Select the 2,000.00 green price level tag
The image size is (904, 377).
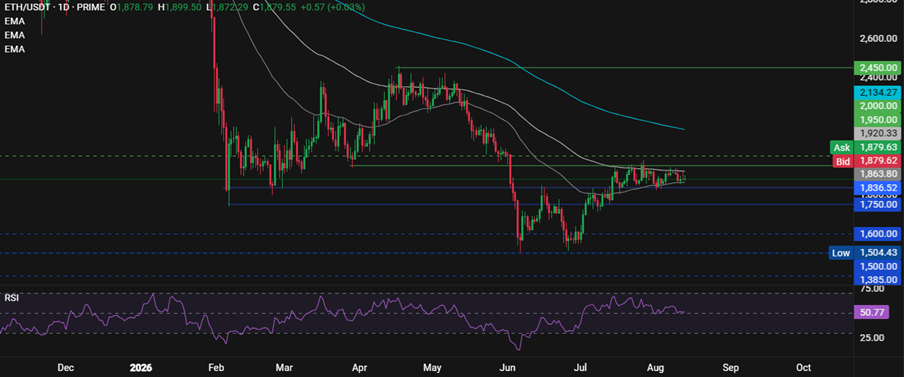pos(877,106)
